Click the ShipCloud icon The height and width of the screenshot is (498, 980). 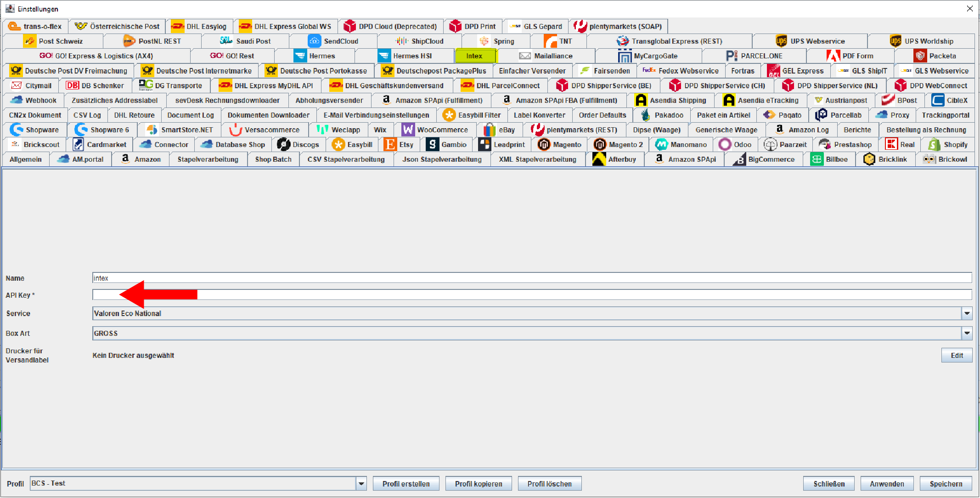[402, 41]
